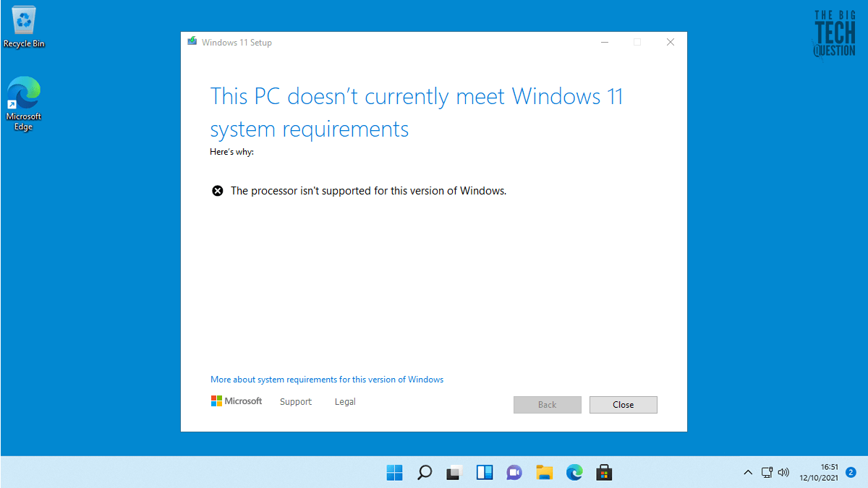Click the volume icon in the tray
The height and width of the screenshot is (488, 868).
(x=783, y=472)
